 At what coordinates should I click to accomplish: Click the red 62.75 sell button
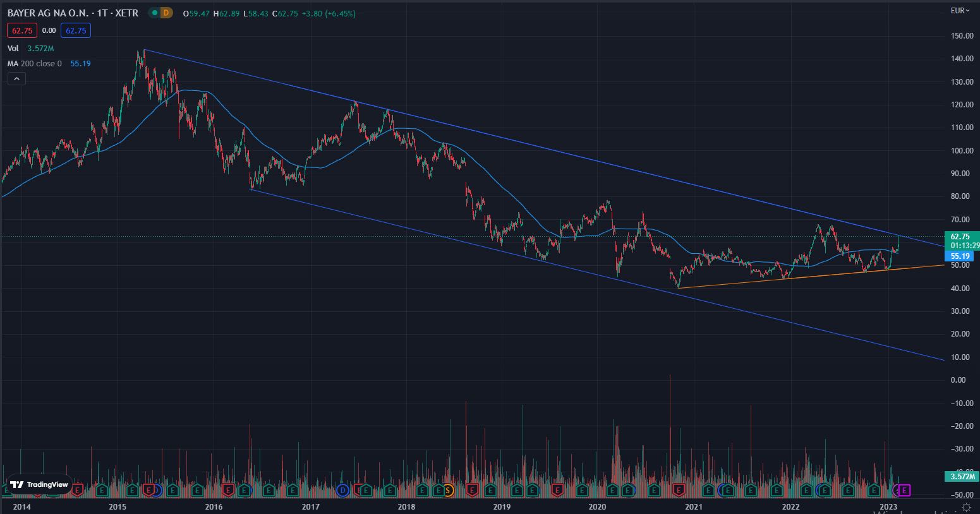21,30
